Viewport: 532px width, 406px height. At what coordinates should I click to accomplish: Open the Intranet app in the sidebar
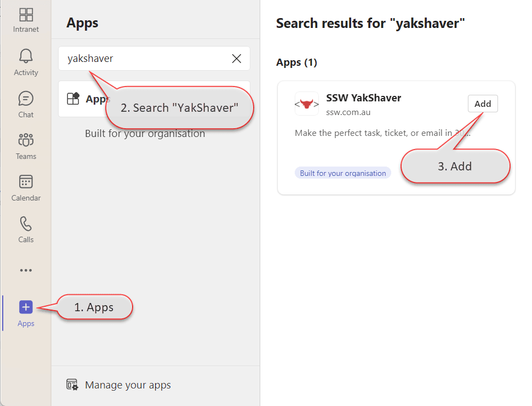[26, 20]
